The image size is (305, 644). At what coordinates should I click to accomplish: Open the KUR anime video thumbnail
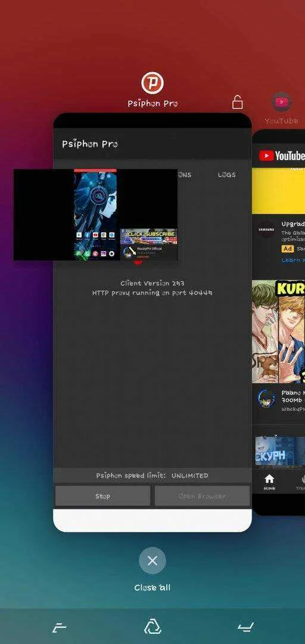(x=278, y=332)
